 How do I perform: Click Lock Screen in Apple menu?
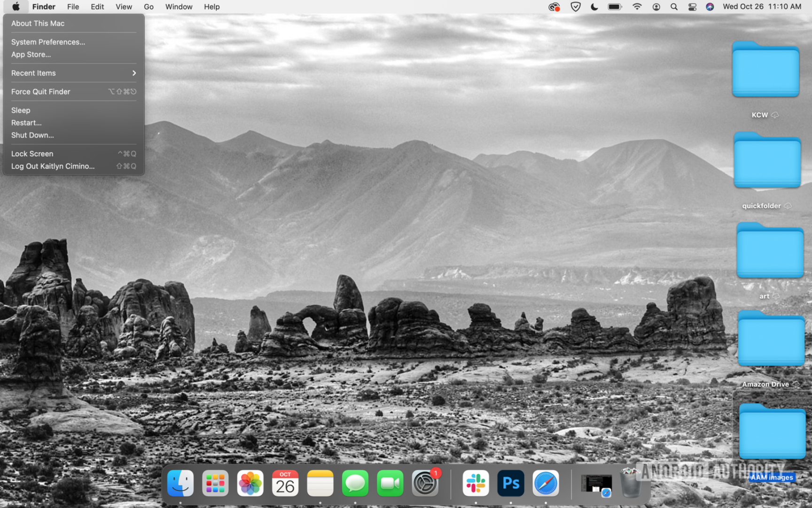pos(32,154)
